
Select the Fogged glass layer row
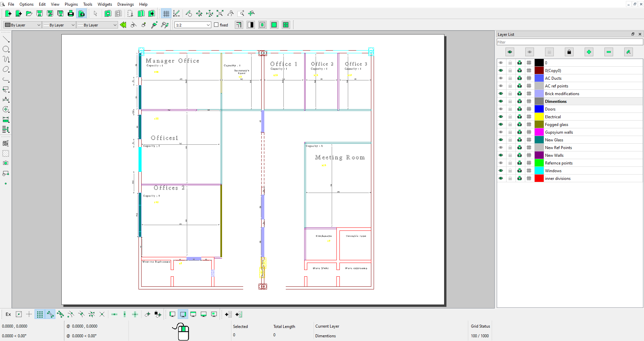point(570,124)
